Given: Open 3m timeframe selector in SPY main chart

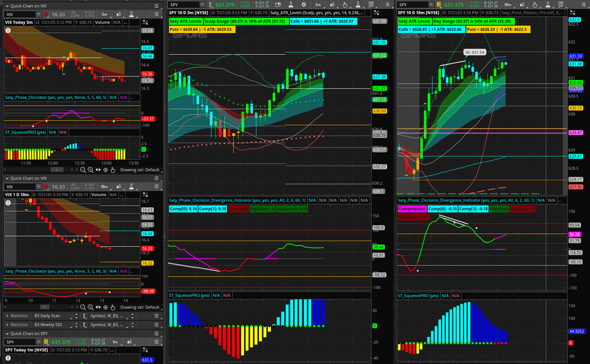Looking at the screenshot, I should click(318, 4).
